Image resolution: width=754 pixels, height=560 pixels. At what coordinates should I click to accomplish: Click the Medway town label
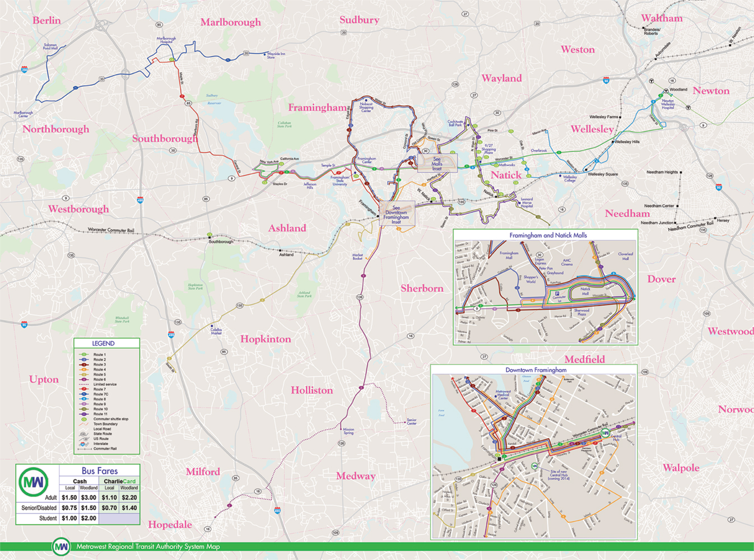coord(356,477)
